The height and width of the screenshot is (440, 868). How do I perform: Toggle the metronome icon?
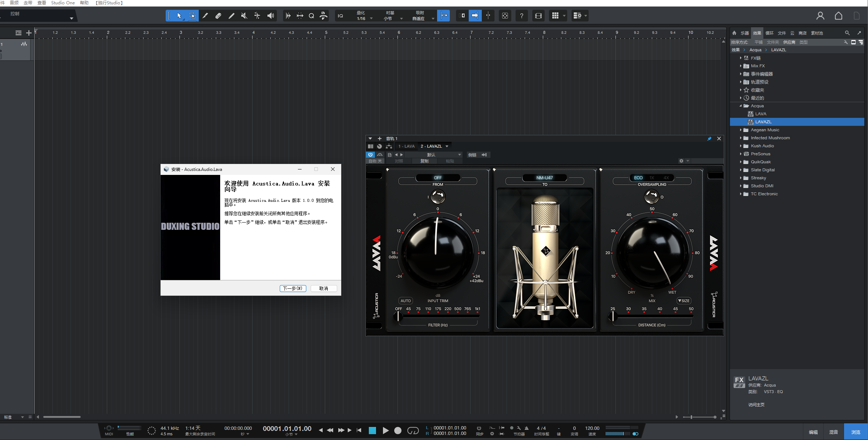[526, 428]
